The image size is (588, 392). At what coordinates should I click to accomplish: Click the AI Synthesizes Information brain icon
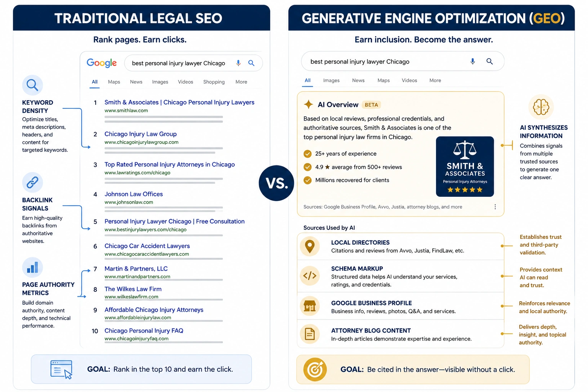pos(541,107)
